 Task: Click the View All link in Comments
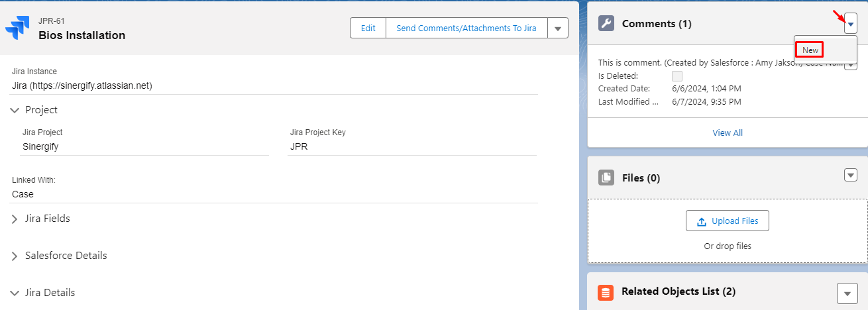[728, 132]
